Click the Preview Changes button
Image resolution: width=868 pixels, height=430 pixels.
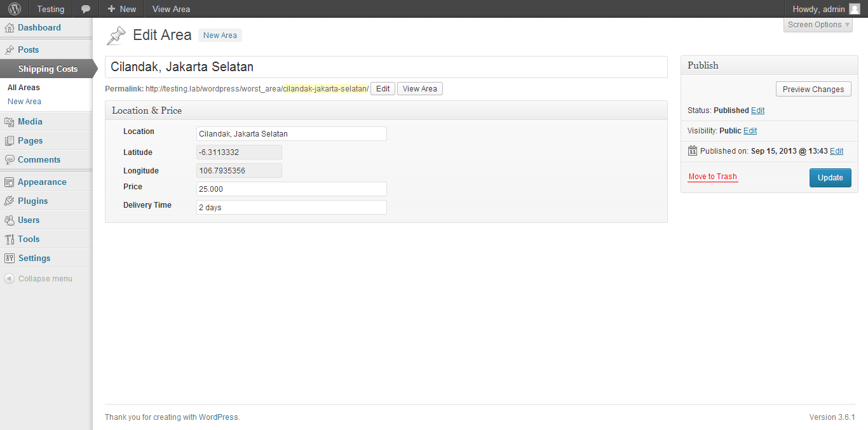click(x=813, y=89)
